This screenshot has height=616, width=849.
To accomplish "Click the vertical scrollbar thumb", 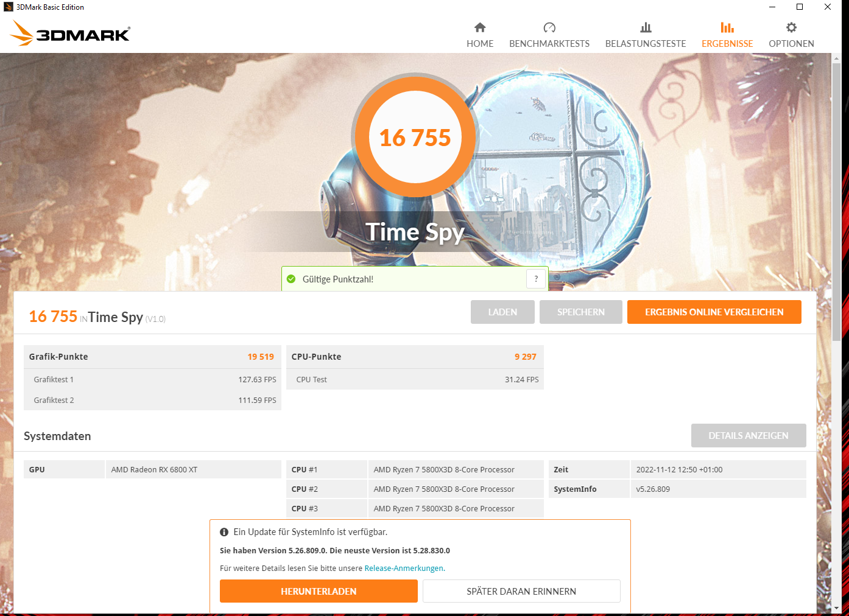I will (x=837, y=201).
